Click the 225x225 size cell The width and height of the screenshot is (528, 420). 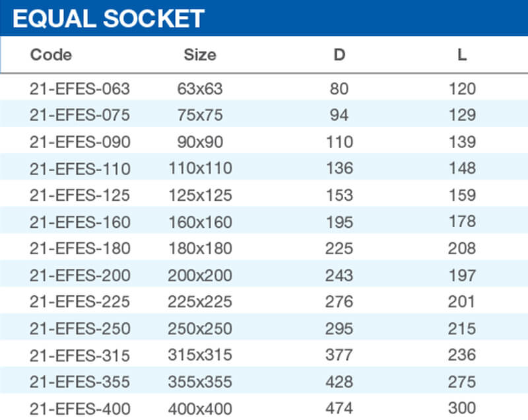200,302
